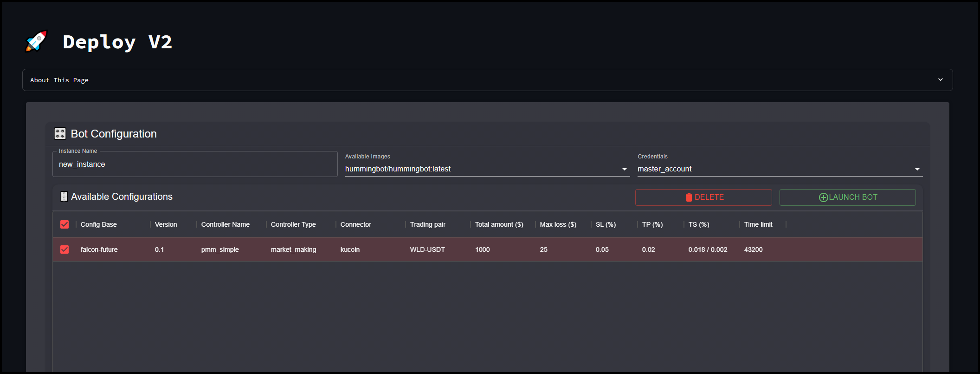The width and height of the screenshot is (980, 374).
Task: Sort by Trading pair column header
Action: point(427,224)
